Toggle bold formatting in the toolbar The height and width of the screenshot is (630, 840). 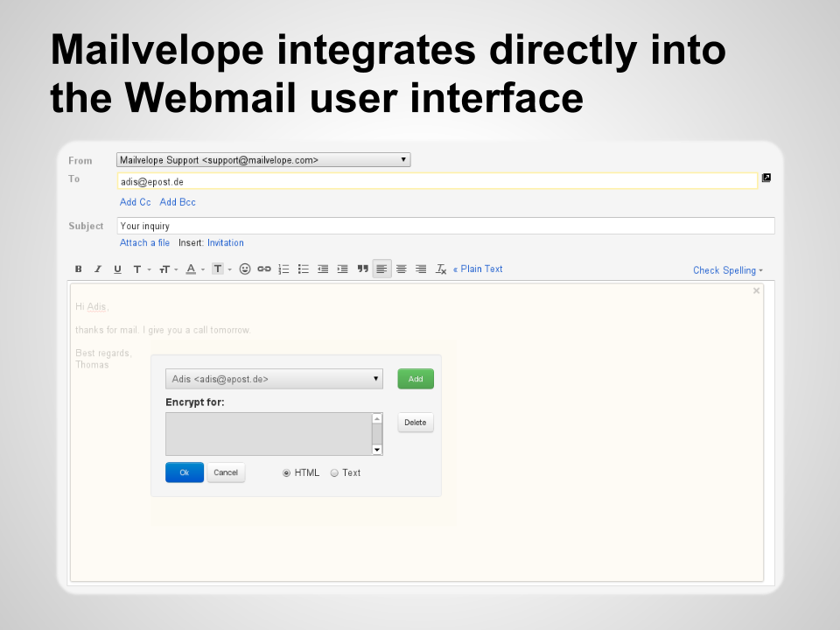click(78, 269)
